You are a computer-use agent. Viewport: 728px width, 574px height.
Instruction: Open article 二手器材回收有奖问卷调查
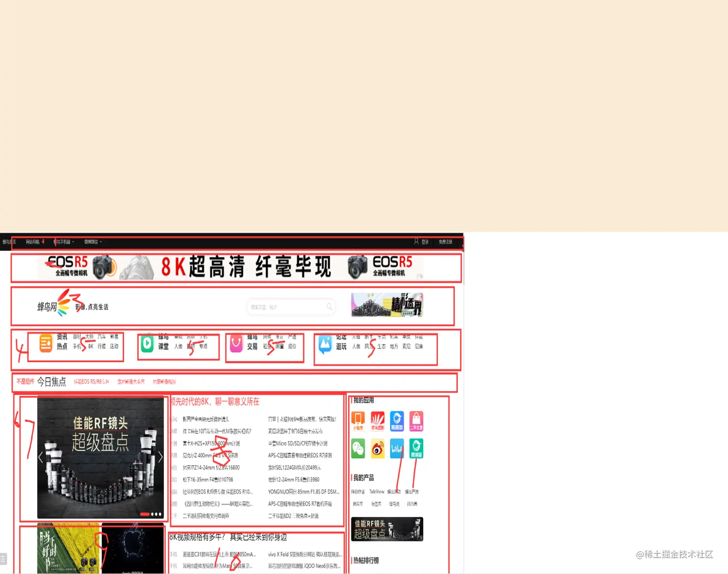(x=206, y=516)
